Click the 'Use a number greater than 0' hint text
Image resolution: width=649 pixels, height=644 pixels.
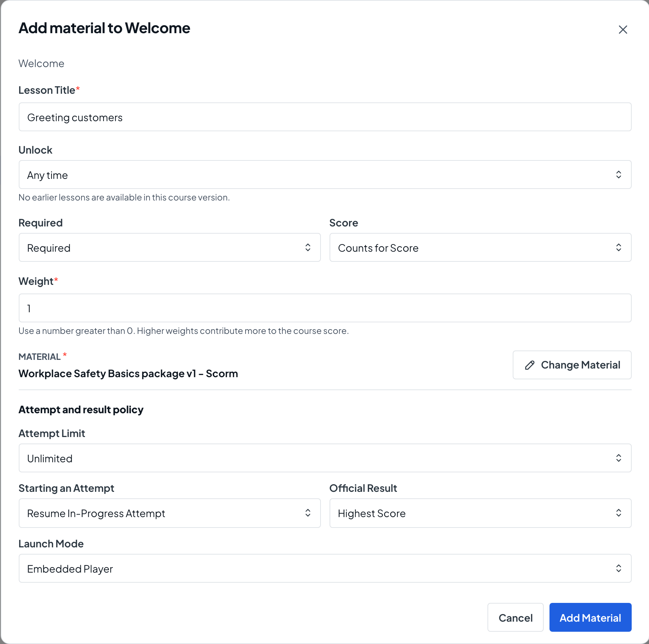coord(184,331)
